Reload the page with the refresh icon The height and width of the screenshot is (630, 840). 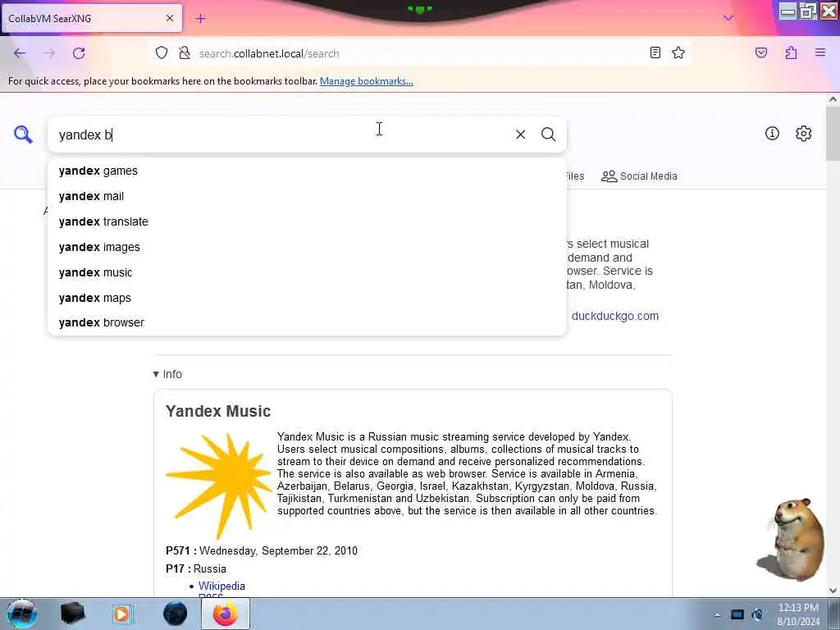(x=79, y=53)
